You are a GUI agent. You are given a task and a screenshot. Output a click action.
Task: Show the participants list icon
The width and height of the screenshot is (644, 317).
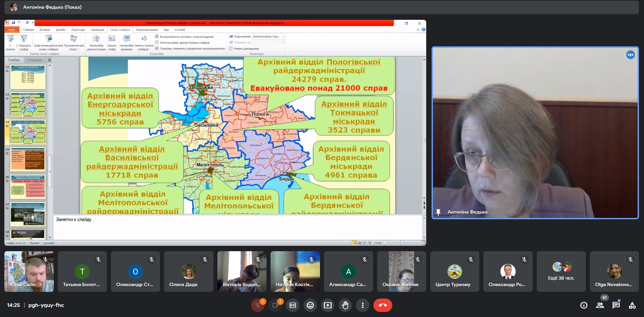pos(600,305)
